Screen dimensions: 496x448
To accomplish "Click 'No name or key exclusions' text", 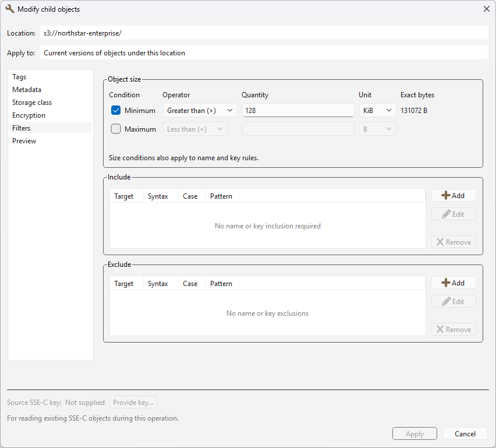I will tap(268, 313).
